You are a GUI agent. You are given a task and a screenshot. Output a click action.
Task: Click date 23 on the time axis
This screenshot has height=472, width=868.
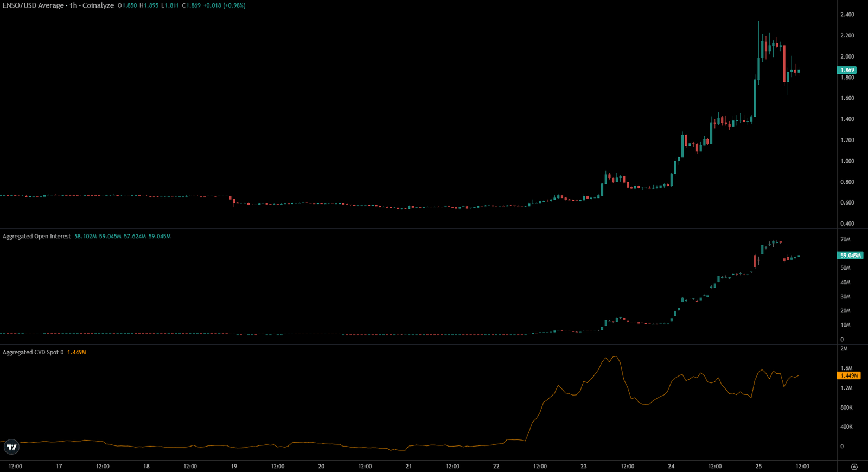584,467
